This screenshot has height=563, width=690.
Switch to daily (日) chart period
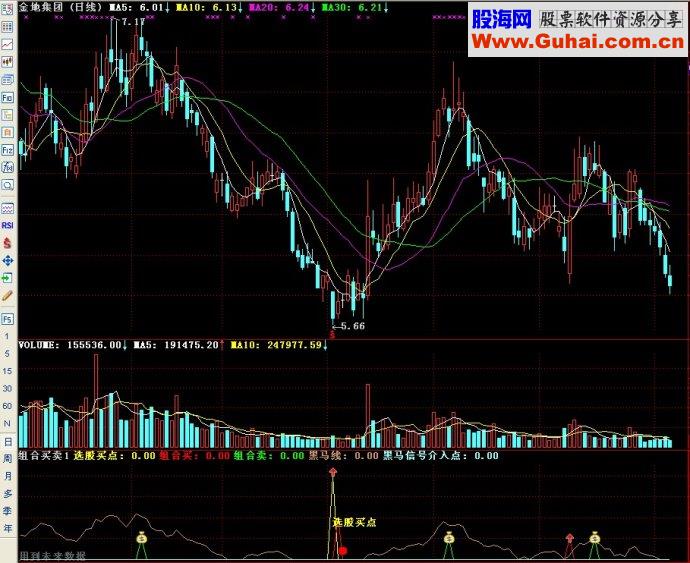point(7,442)
